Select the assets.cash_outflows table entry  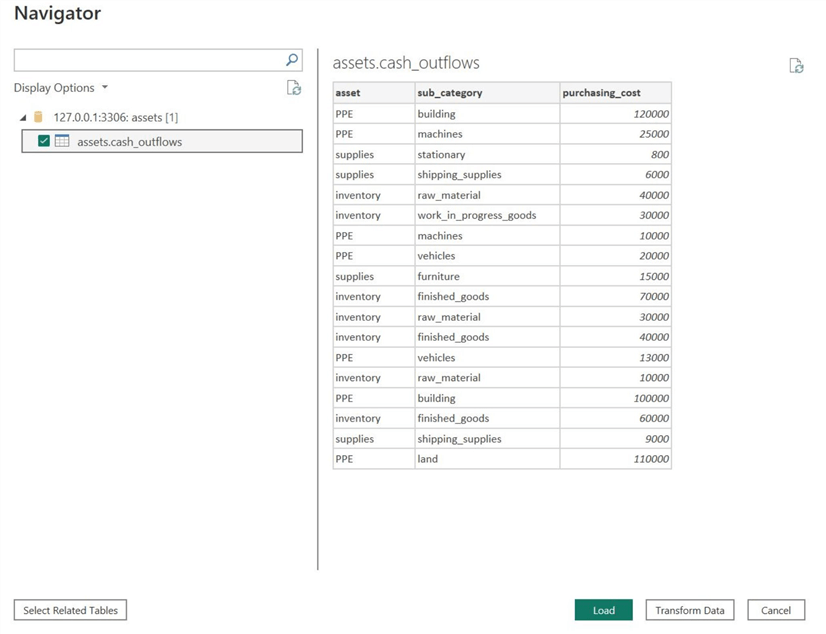[129, 141]
